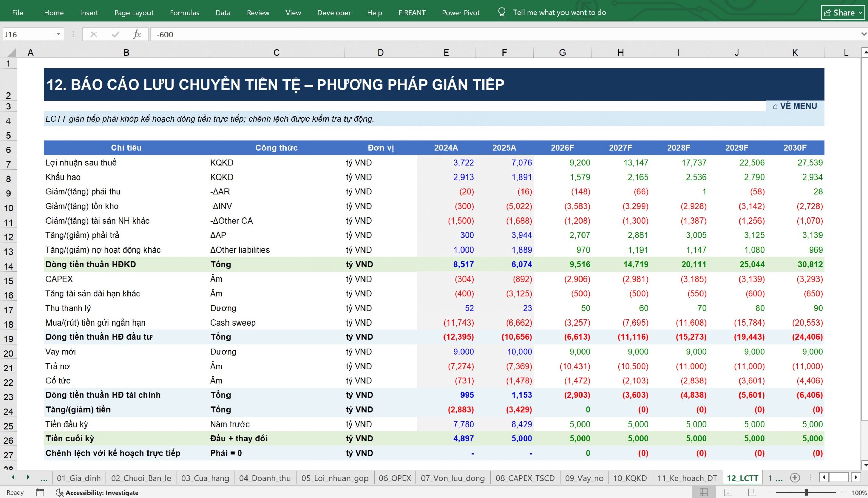Switch to Page Break Preview view
Screen dimensions: 868x498
[752, 492]
